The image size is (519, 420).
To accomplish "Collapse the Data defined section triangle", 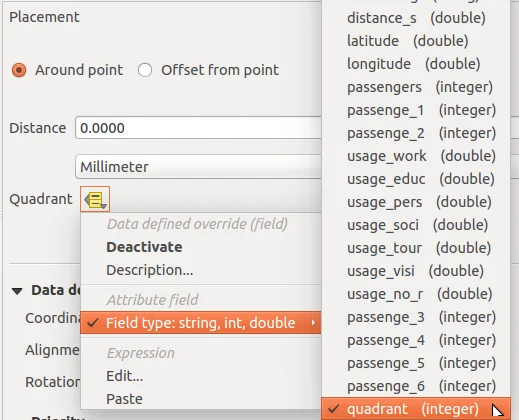I will click(x=17, y=291).
